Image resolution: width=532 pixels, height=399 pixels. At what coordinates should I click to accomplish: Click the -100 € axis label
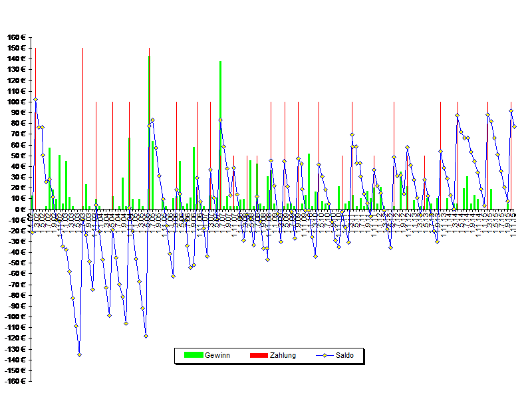tap(15, 317)
